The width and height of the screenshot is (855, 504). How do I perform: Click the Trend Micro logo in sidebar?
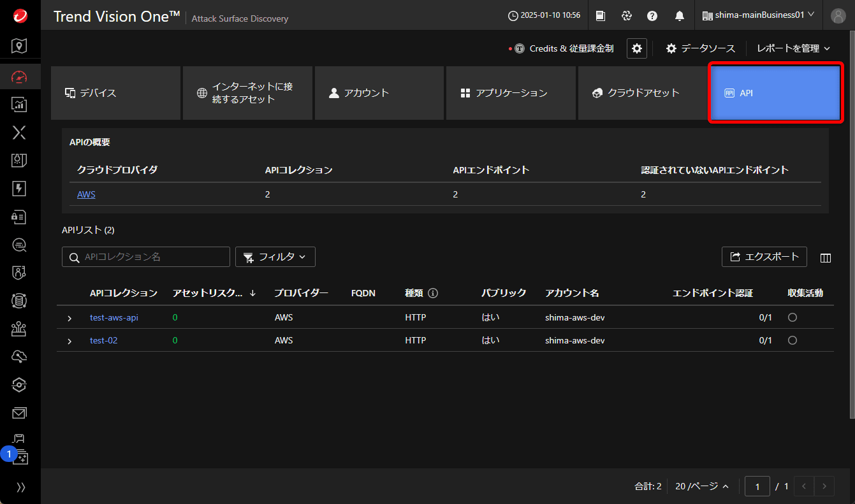20,15
